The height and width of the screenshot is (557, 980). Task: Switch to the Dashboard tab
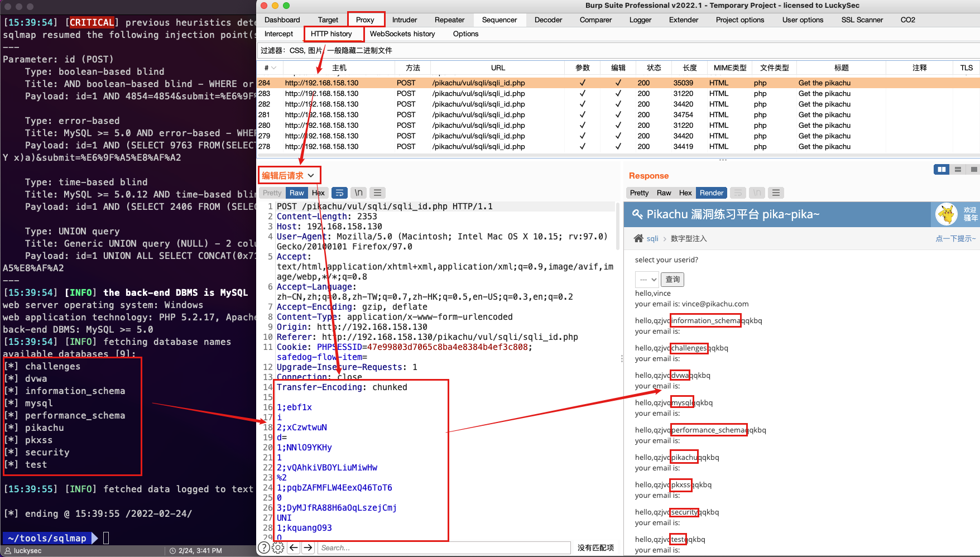pos(282,20)
